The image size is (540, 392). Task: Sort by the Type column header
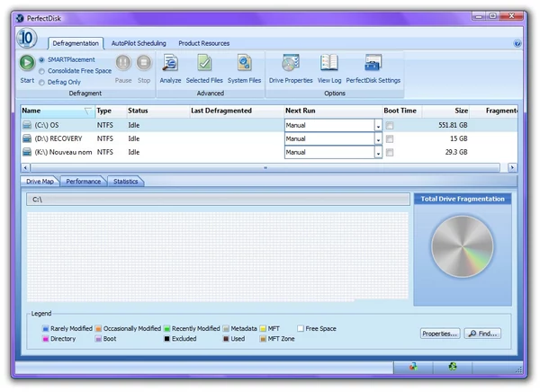111,111
